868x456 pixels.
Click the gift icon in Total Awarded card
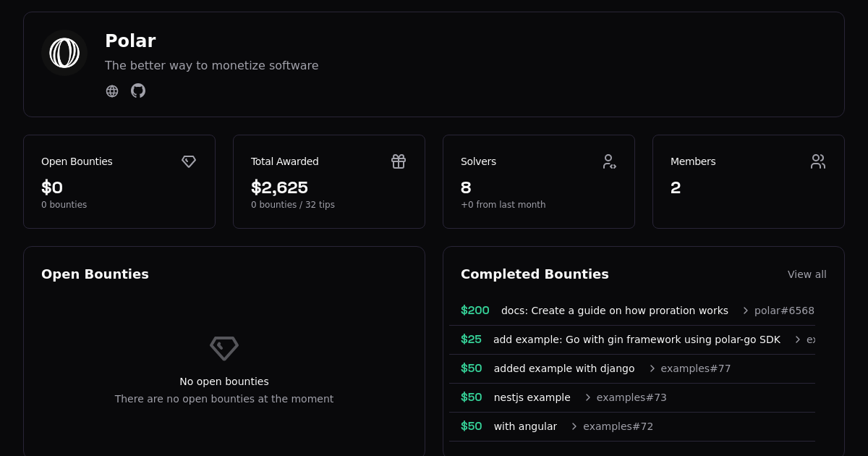point(399,161)
